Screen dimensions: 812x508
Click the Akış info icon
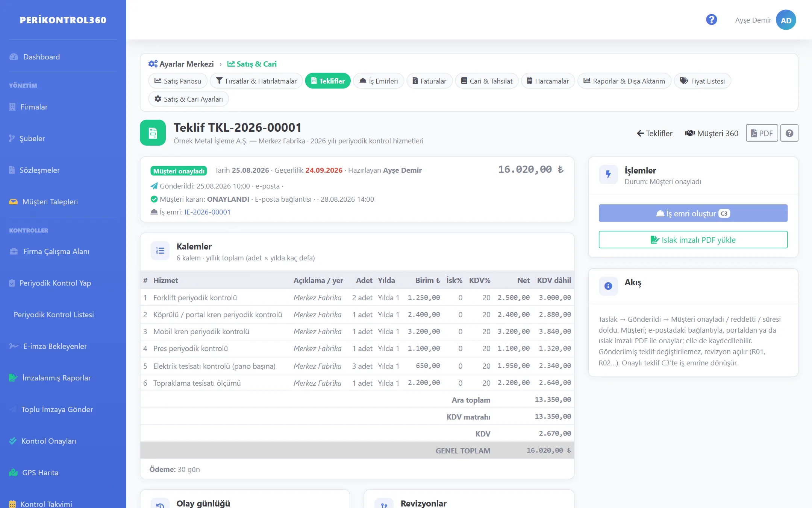coord(608,286)
